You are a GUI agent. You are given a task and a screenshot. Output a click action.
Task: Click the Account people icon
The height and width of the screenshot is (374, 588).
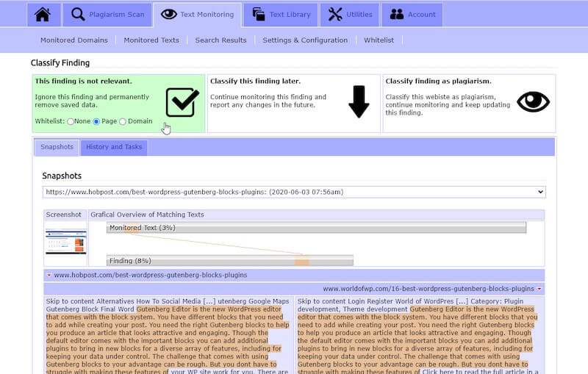[x=397, y=14]
